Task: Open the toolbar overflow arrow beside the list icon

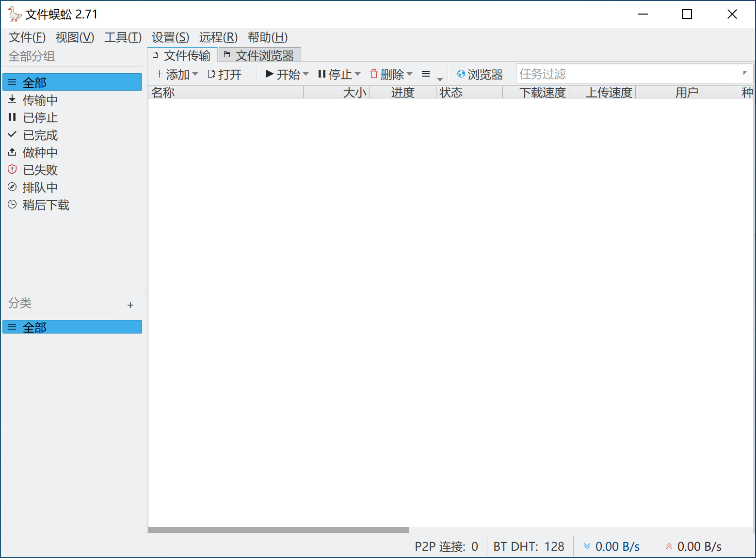Action: (440, 79)
